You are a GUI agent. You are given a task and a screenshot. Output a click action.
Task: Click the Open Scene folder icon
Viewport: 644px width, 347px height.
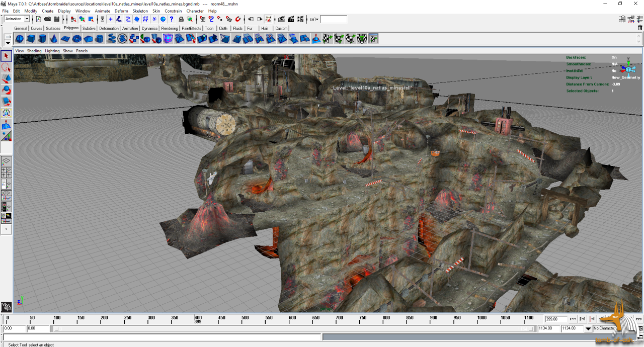click(x=47, y=19)
